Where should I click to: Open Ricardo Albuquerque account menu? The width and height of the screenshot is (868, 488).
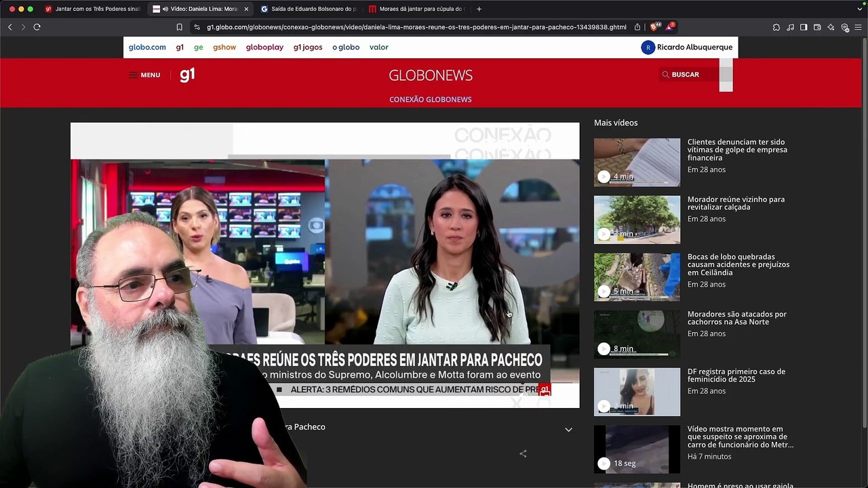coord(687,47)
